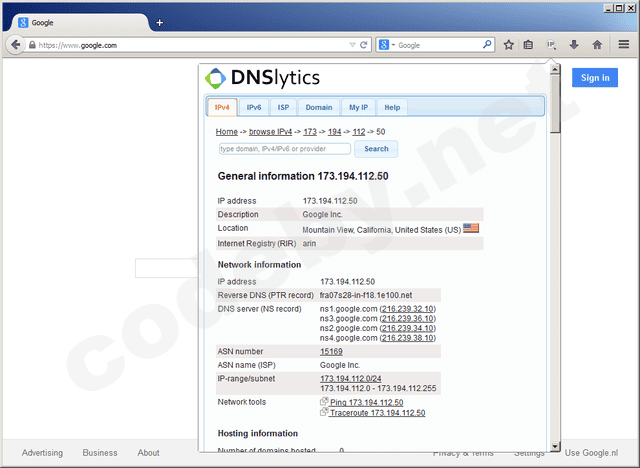Click the Ping 173.194.112.50 link
Image resolution: width=640 pixels, height=468 pixels.
[367, 402]
